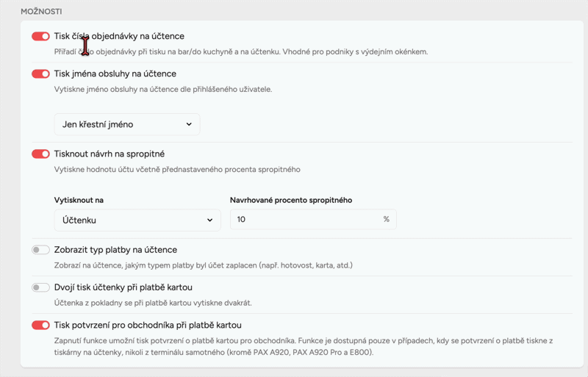The image size is (588, 377).
Task: Click the "Tisk čísla objednávky na účtence" label text
Action: click(x=119, y=36)
